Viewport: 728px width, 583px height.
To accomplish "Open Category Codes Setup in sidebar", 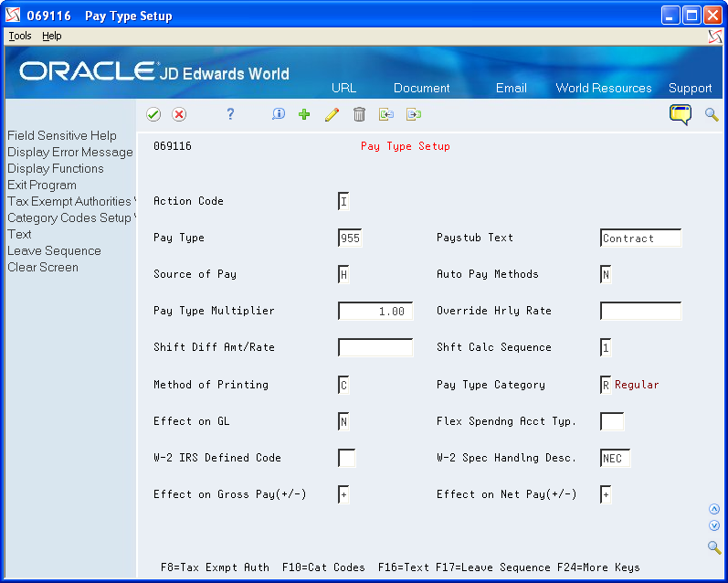I will pos(70,217).
